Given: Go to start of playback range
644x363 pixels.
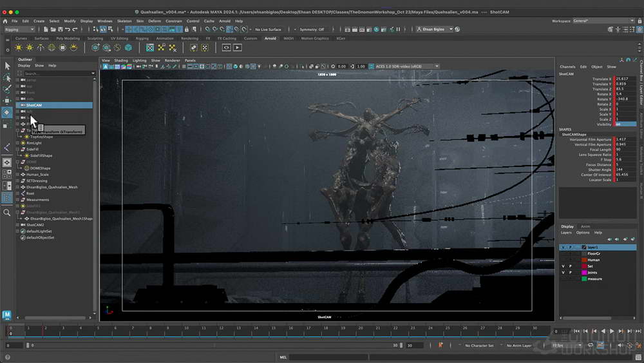Looking at the screenshot, I should click(x=576, y=331).
